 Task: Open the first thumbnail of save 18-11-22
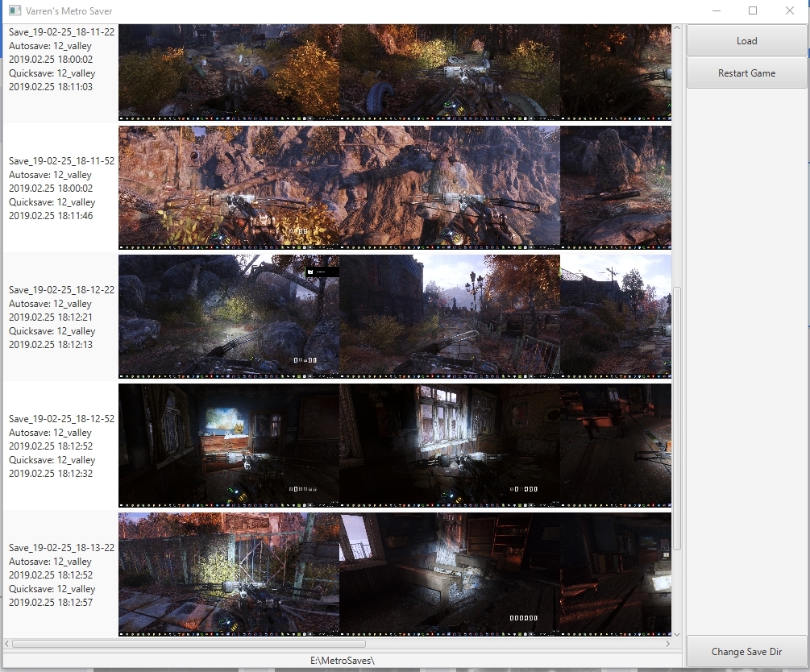[x=229, y=73]
